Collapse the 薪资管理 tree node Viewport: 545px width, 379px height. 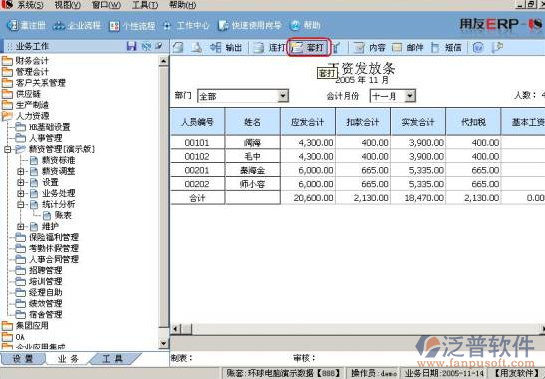(8, 149)
